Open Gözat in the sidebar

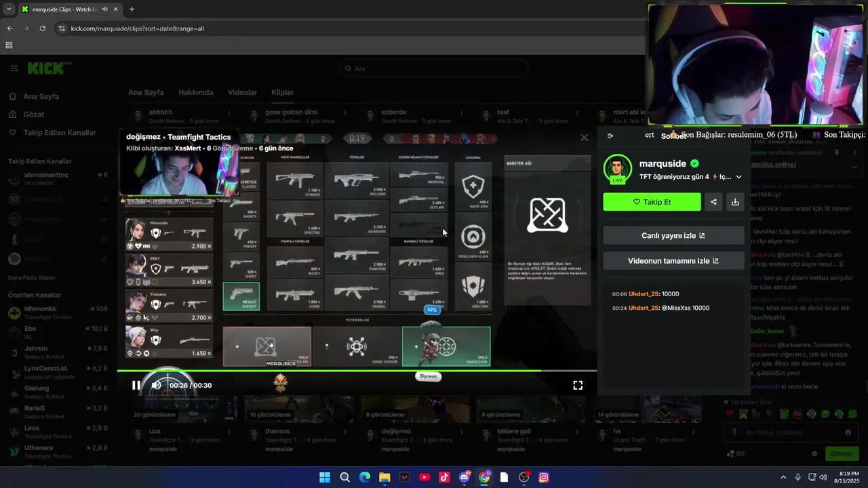coord(33,115)
